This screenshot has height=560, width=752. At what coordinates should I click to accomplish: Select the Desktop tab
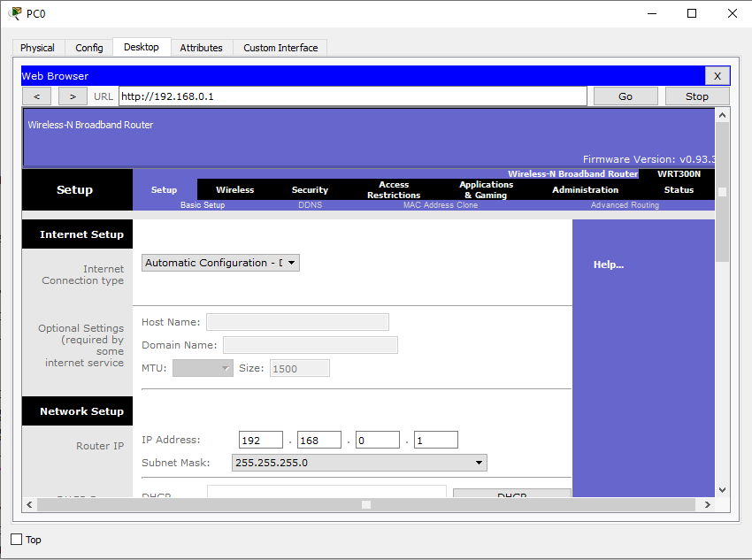point(142,47)
